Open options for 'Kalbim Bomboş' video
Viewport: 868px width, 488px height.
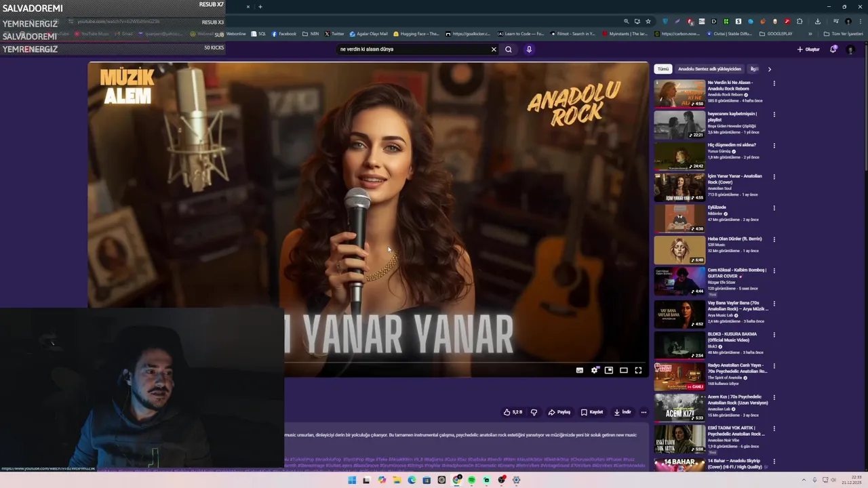pos(774,270)
